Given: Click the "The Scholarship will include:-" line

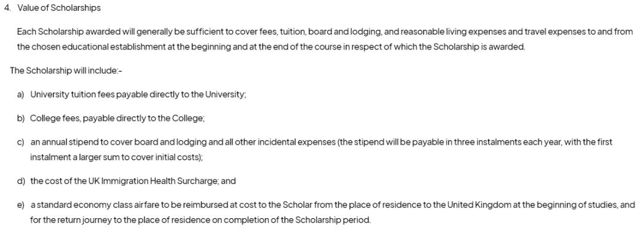Looking at the screenshot, I should (66, 71).
